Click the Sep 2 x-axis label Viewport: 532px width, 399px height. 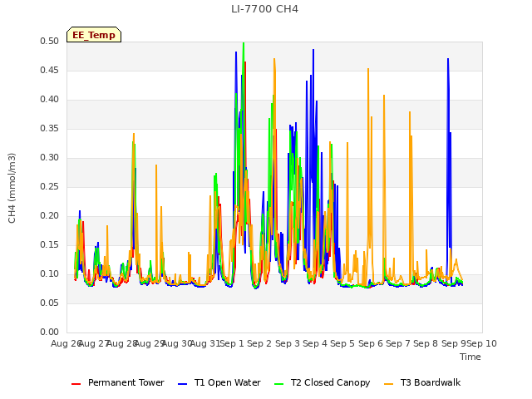pyautogui.click(x=259, y=343)
